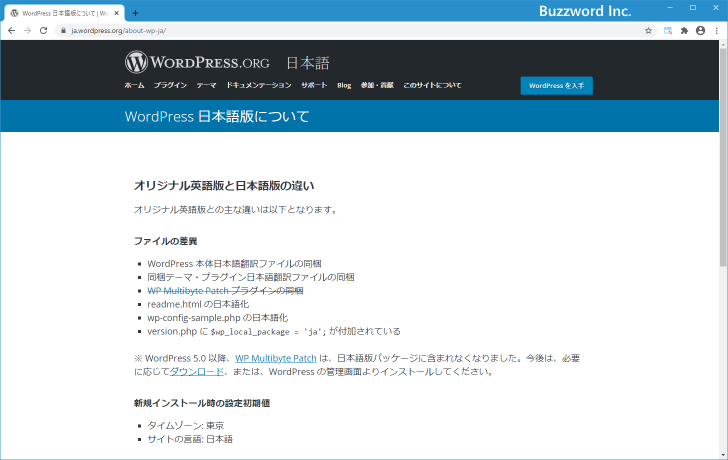Click the WordPress を入手 button
The image size is (728, 460).
point(557,86)
